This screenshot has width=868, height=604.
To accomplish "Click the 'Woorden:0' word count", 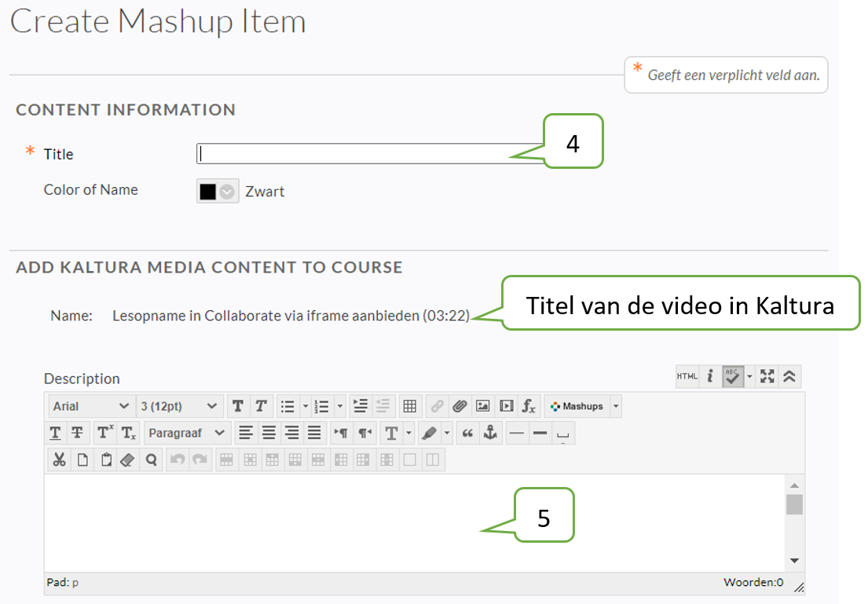I will pyautogui.click(x=753, y=582).
